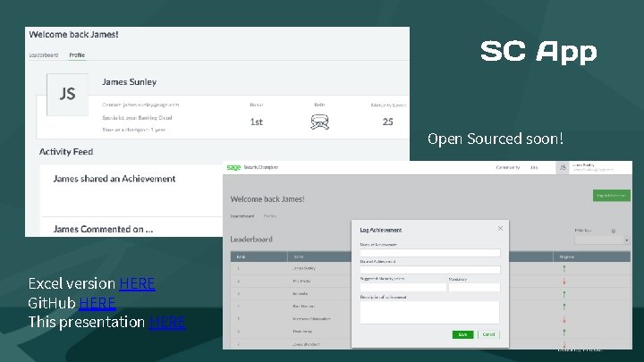644x362 pixels.
Task: Open the Filter by dropdown above leaderboard
Action: (x=602, y=240)
